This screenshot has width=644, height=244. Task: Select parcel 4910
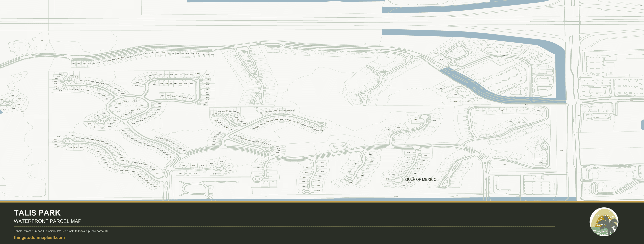540,162
